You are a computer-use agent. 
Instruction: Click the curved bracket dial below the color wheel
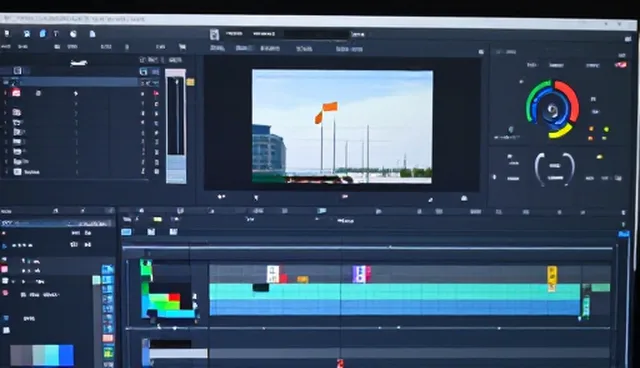555,169
